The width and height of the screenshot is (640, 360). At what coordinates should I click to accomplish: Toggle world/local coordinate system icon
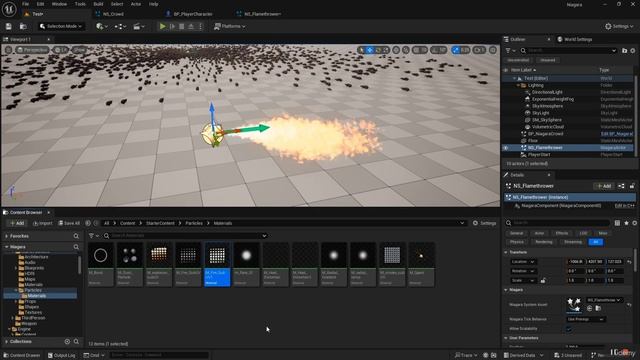click(396, 50)
